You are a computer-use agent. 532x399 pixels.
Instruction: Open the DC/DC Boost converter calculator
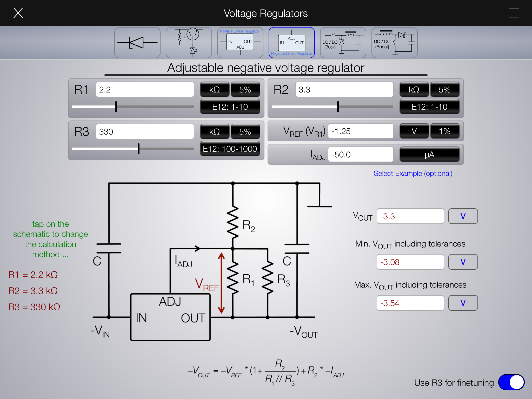(394, 43)
